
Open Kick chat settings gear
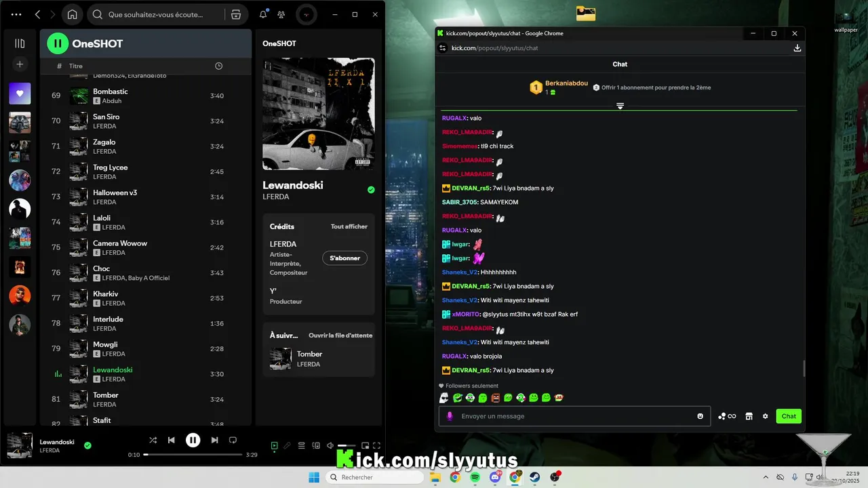(x=765, y=416)
